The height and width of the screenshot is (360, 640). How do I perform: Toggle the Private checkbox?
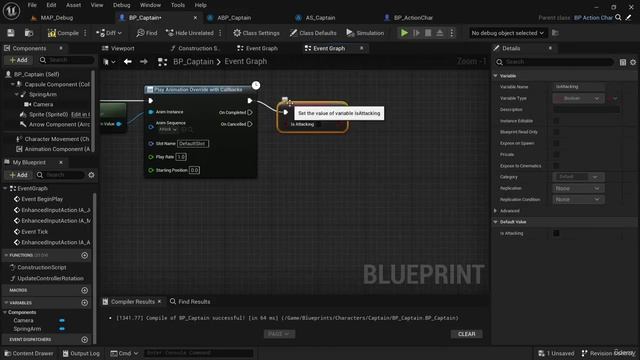point(556,154)
